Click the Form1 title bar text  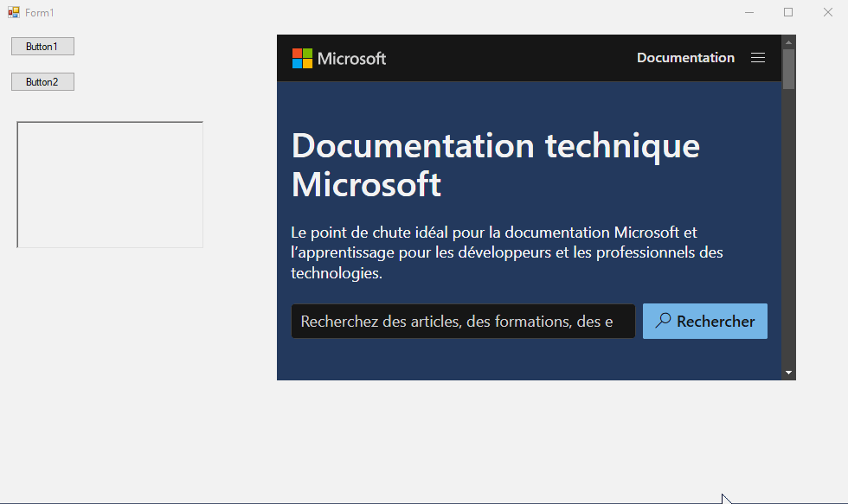[40, 12]
